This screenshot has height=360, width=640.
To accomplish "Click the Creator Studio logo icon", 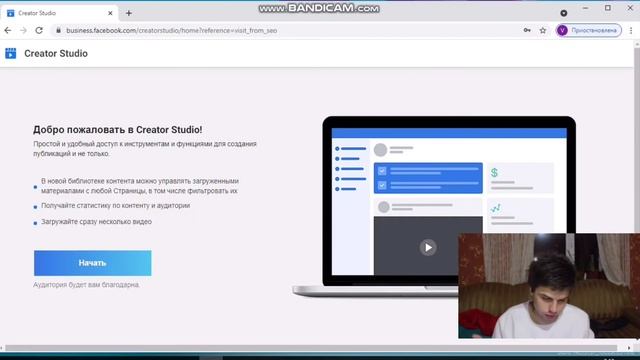I will coord(11,53).
